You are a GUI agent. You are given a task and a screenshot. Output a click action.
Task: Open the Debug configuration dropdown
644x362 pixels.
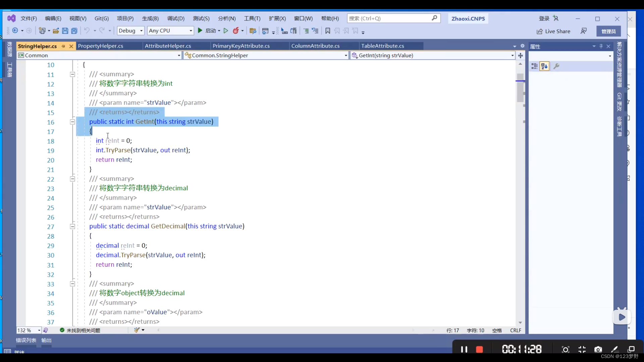(x=130, y=31)
